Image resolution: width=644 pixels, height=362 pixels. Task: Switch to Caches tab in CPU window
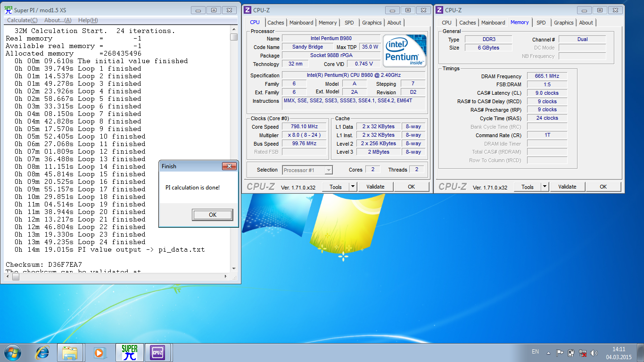[x=276, y=23]
